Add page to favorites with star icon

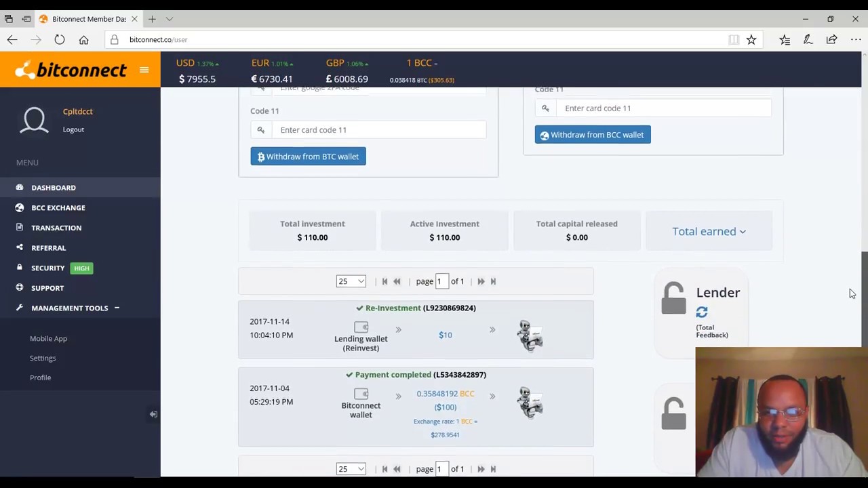tap(751, 40)
